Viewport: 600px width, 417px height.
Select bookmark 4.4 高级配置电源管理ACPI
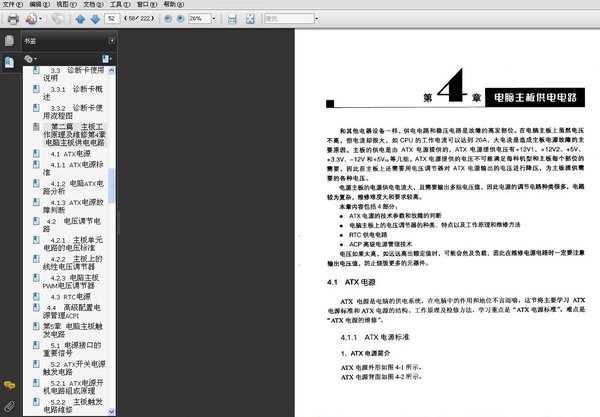pyautogui.click(x=72, y=311)
